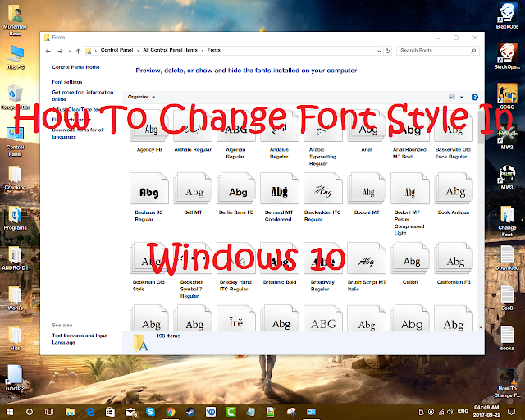Open Get more font information online
The width and height of the screenshot is (525, 420).
(83, 95)
